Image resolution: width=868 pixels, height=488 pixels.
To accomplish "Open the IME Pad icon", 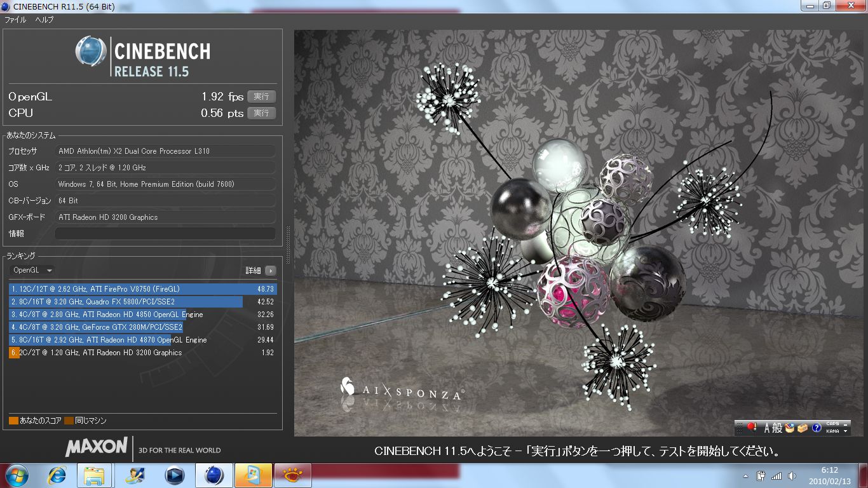I will pyautogui.click(x=790, y=428).
